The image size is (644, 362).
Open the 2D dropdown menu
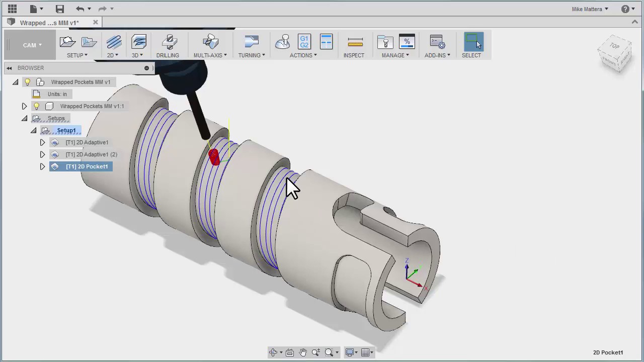pos(112,55)
